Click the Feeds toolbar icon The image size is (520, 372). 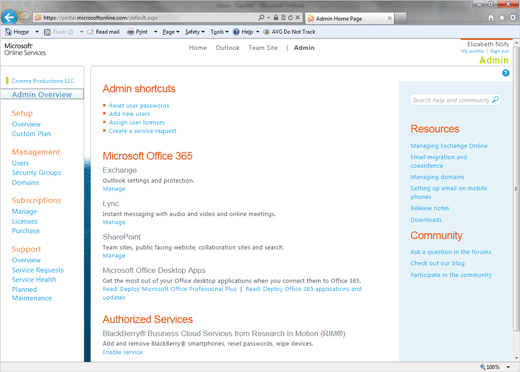click(47, 32)
